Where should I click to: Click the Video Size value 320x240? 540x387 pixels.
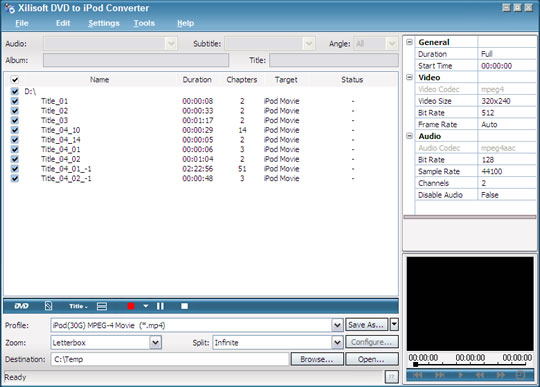(496, 101)
